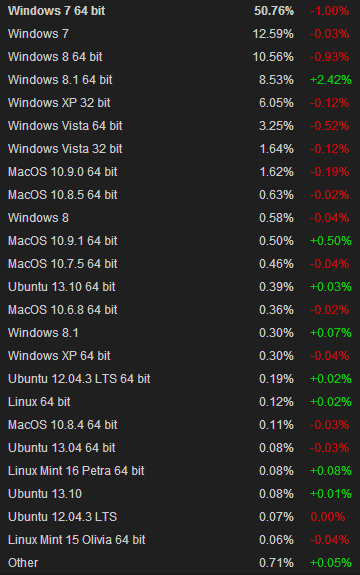Click the Windows 8 64 bit -0.93% change
The image size is (360, 575).
pos(329,57)
